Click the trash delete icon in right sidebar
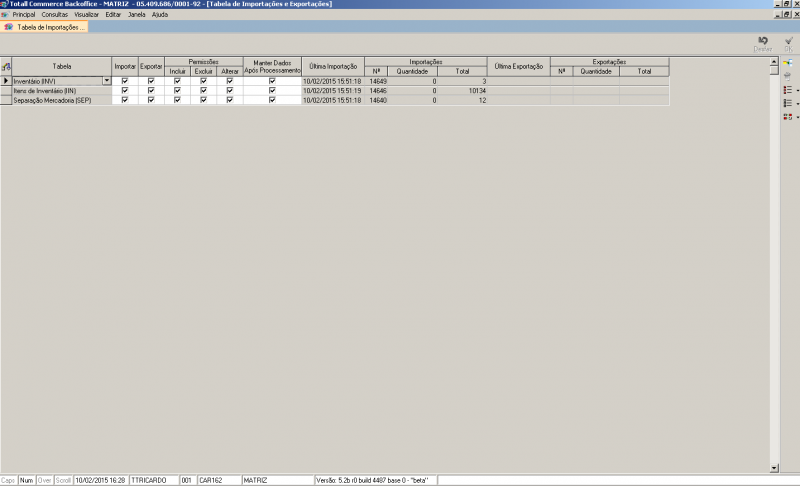The height and width of the screenshot is (486, 800). pos(788,76)
